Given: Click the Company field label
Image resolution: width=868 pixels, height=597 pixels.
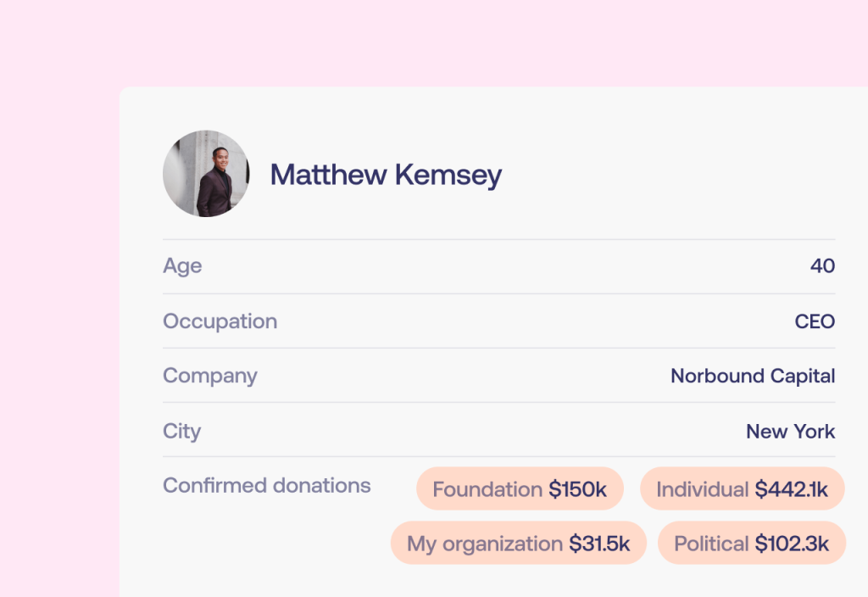Looking at the screenshot, I should coord(210,376).
